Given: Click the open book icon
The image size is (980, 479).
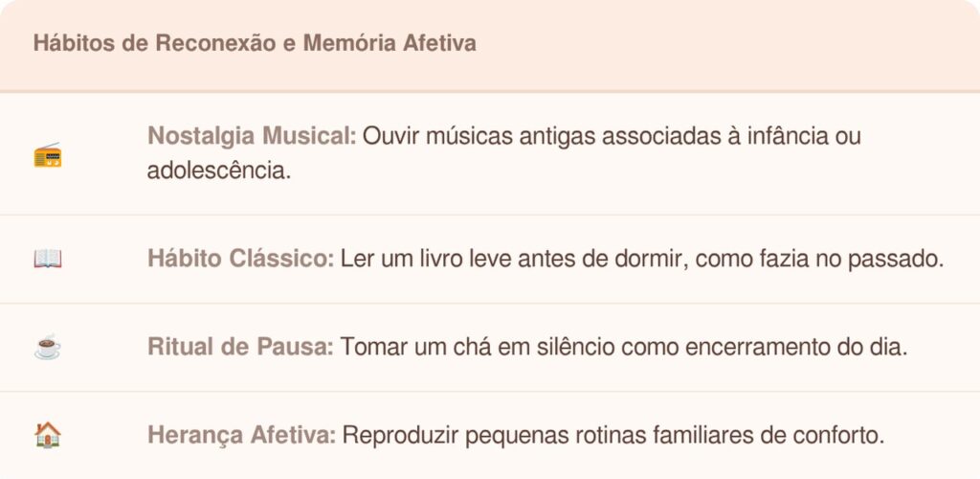Looking at the screenshot, I should pos(47,259).
